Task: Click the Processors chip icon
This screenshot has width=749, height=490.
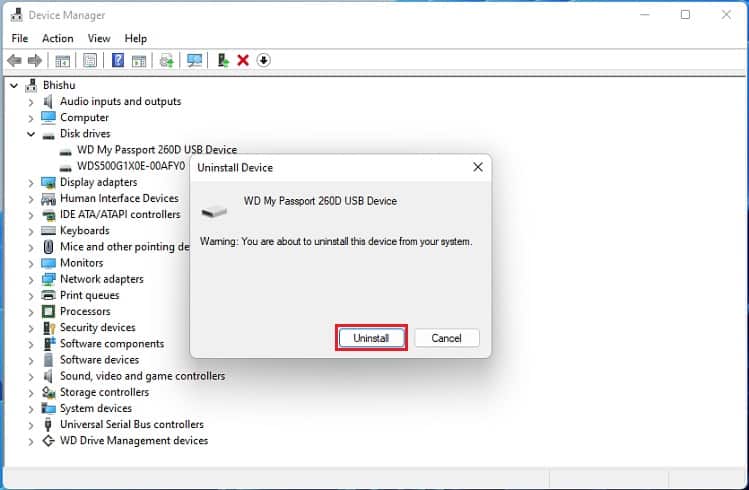Action: (x=48, y=311)
